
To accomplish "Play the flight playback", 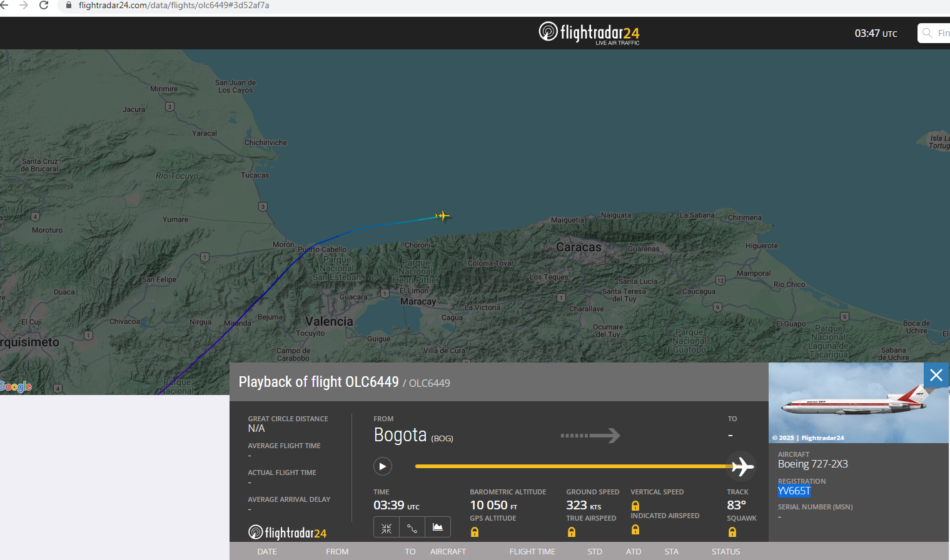I will [x=383, y=466].
